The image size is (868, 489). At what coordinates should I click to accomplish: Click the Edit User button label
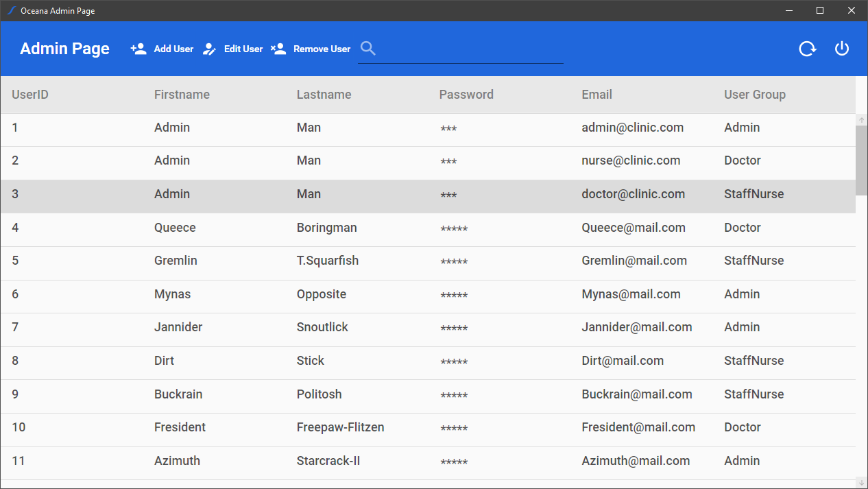(x=243, y=49)
